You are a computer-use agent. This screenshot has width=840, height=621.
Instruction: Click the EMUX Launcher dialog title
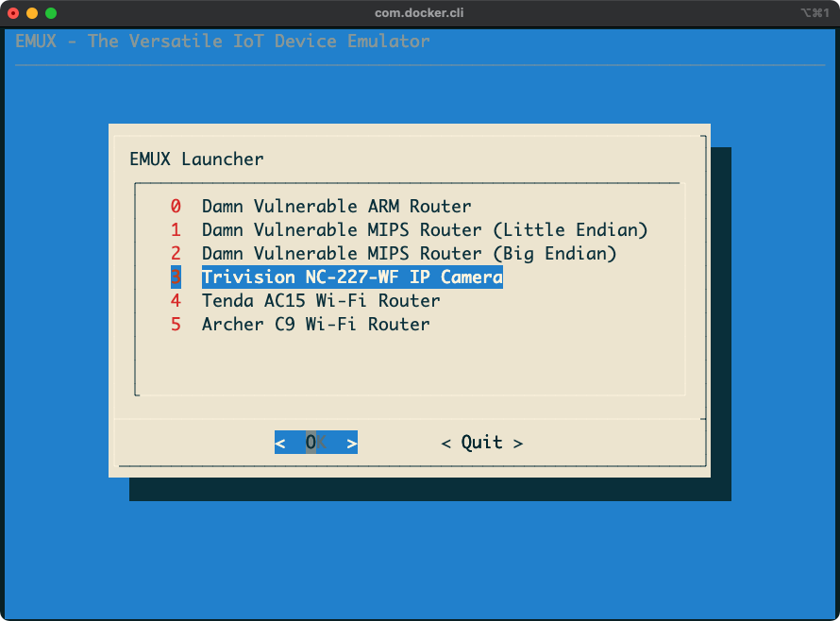click(195, 159)
